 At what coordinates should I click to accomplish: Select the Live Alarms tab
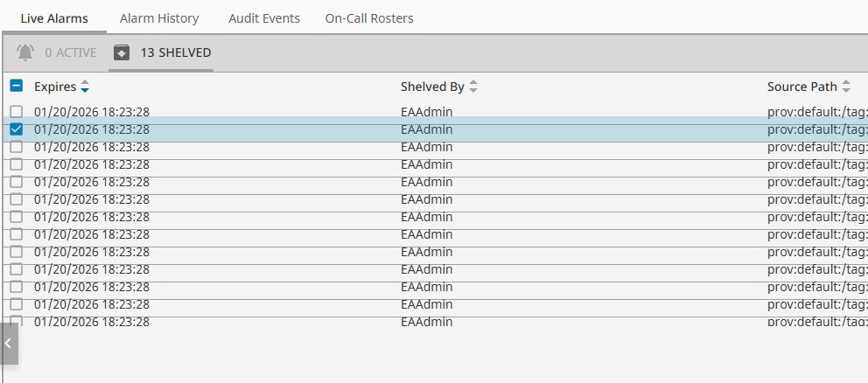[x=54, y=17]
